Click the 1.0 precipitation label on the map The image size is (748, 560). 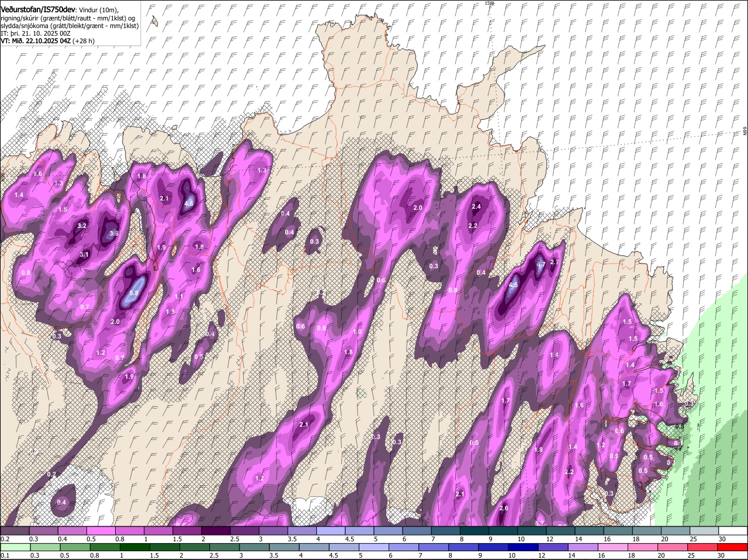pos(357,332)
